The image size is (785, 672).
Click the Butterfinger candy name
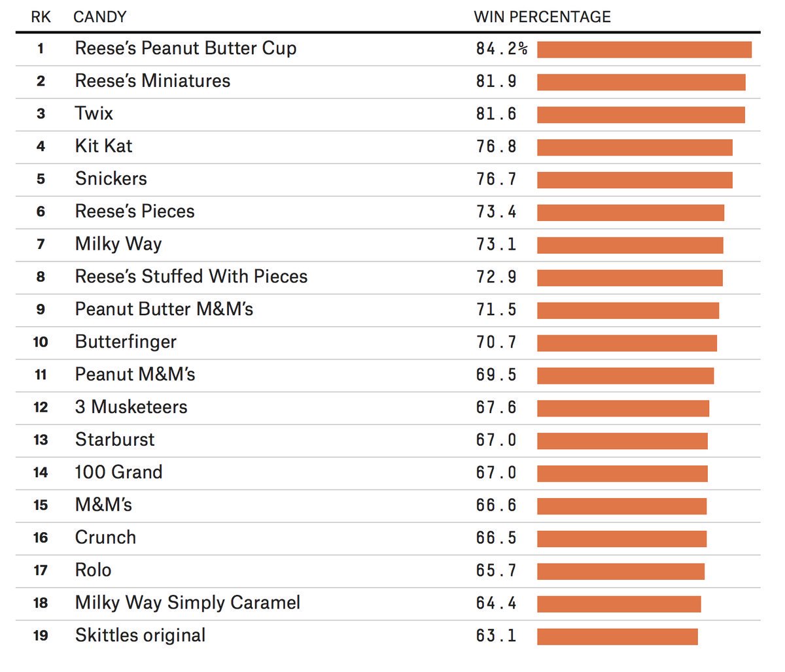126,342
